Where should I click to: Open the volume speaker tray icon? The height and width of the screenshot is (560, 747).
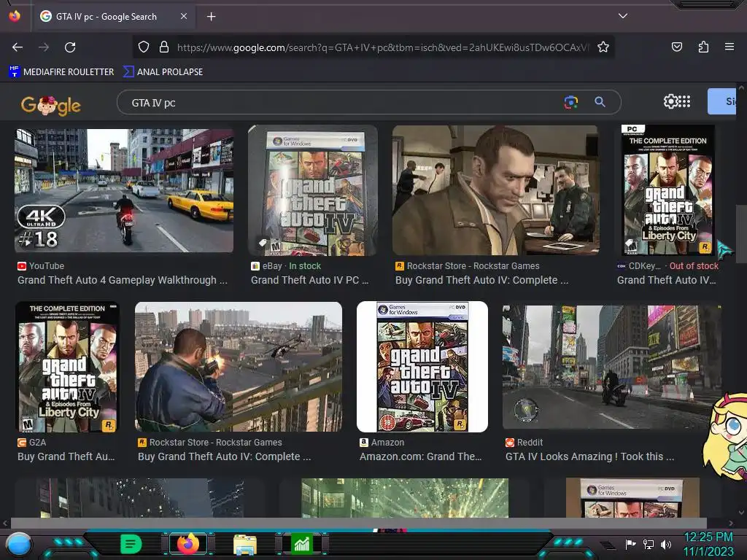click(x=666, y=544)
